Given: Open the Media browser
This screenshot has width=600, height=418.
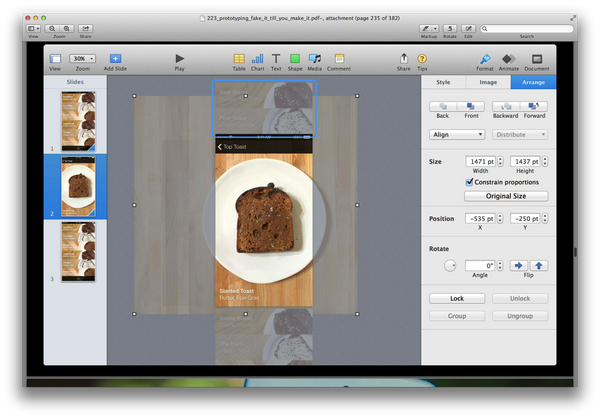Looking at the screenshot, I should tap(315, 59).
